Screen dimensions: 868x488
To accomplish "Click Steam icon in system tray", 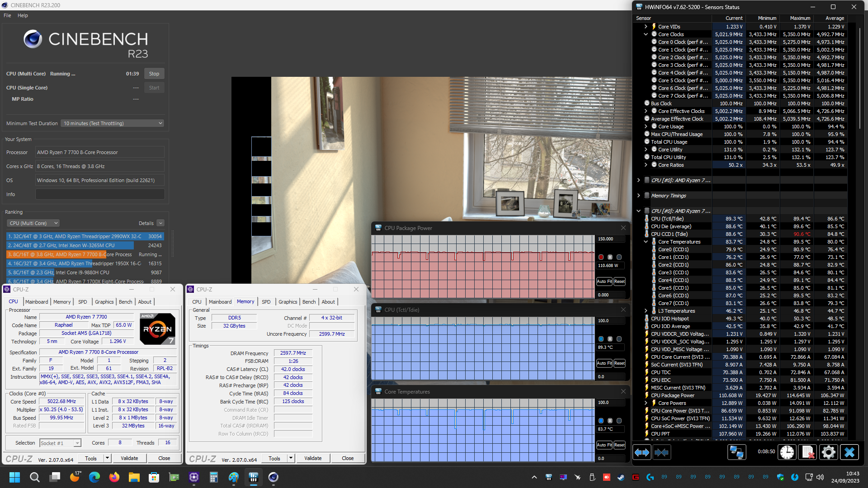I will pos(621,477).
